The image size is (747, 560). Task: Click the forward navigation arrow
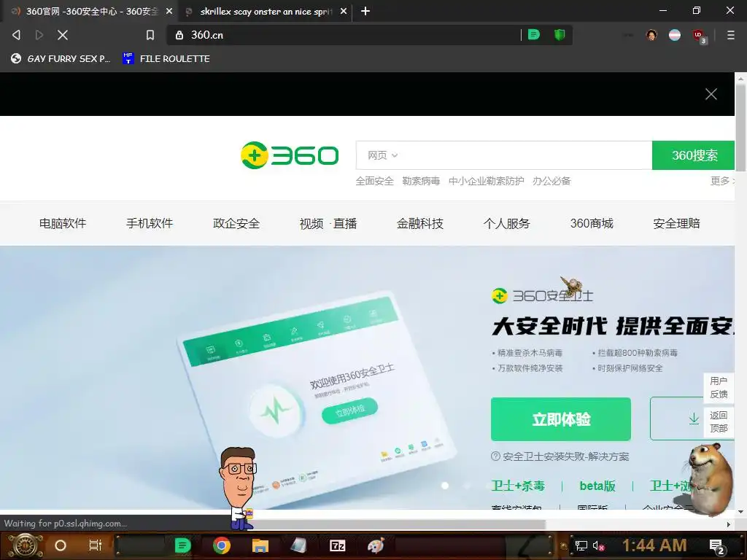[39, 35]
